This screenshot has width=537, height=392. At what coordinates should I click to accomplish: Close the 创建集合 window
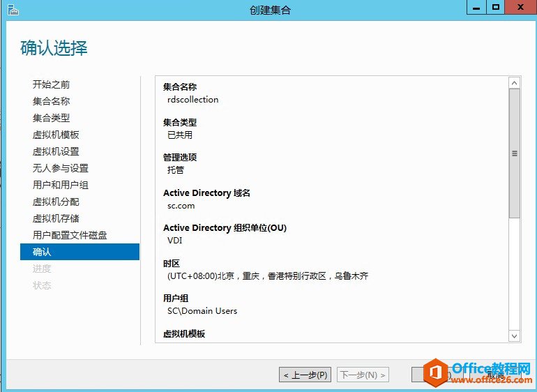pyautogui.click(x=520, y=7)
